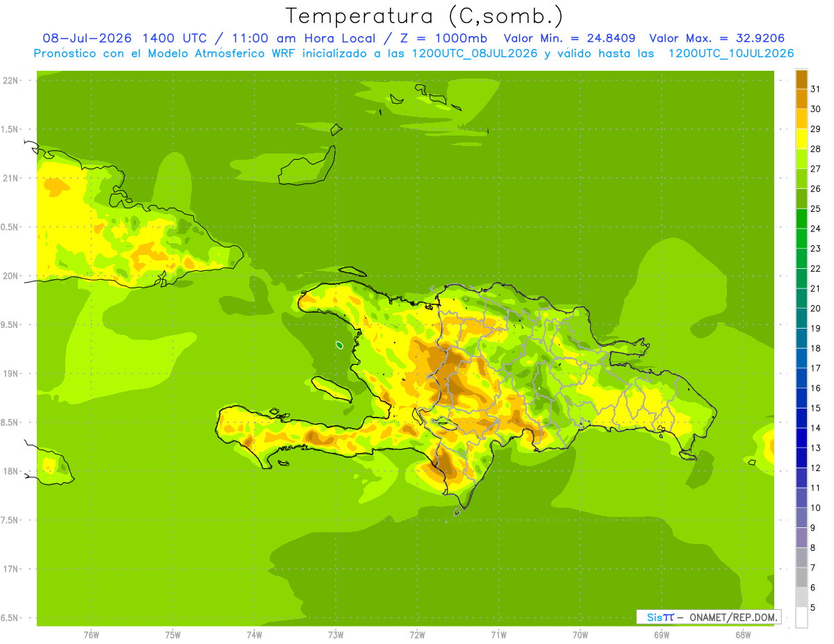The width and height of the screenshot is (834, 644).
Task: Select the date '08-Jul-2026' in header
Action: (88, 38)
